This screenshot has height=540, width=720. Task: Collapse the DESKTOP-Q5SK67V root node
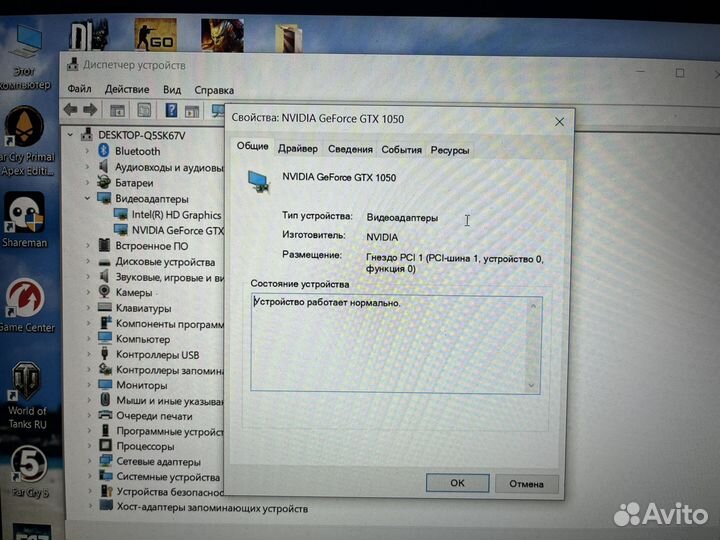[70, 135]
